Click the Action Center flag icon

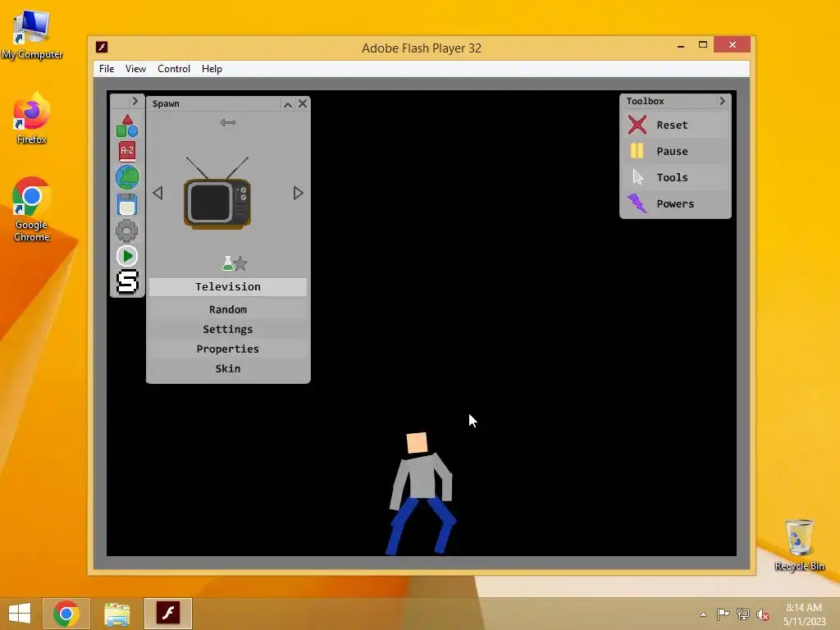723,614
